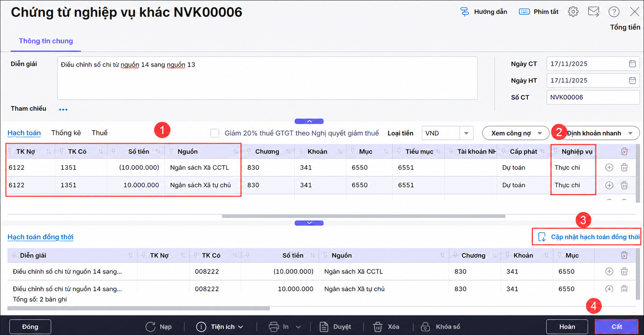The image size is (644, 335).
Task: Switch to the Thống kê tab
Action: (66, 133)
